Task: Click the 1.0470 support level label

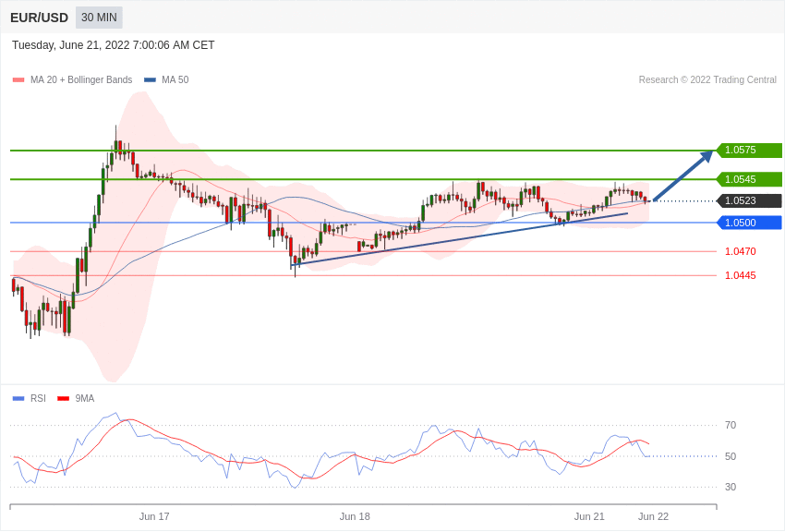Action: pyautogui.click(x=741, y=251)
